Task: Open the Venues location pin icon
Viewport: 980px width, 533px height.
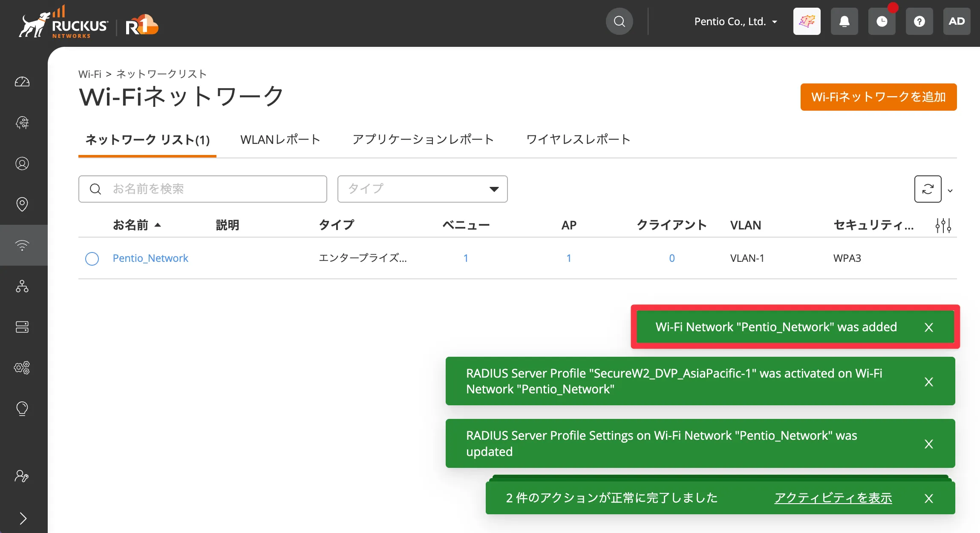Action: [22, 204]
